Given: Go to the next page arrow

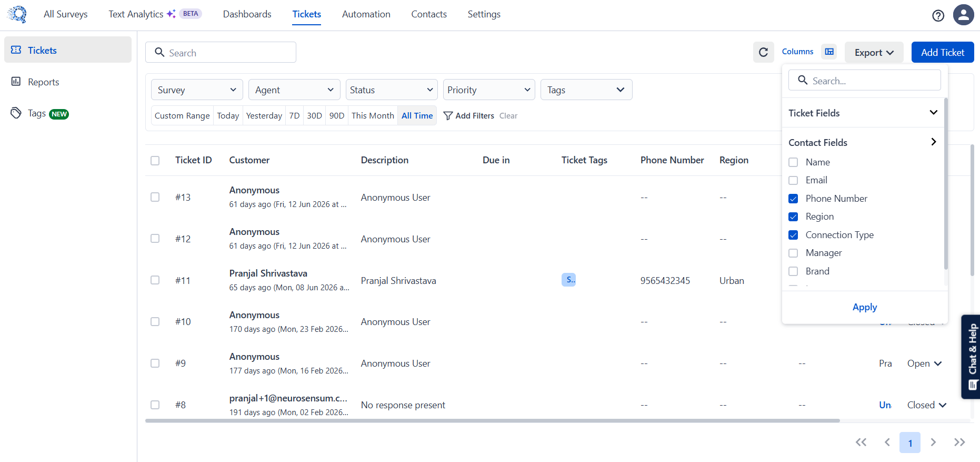Looking at the screenshot, I should [x=933, y=443].
